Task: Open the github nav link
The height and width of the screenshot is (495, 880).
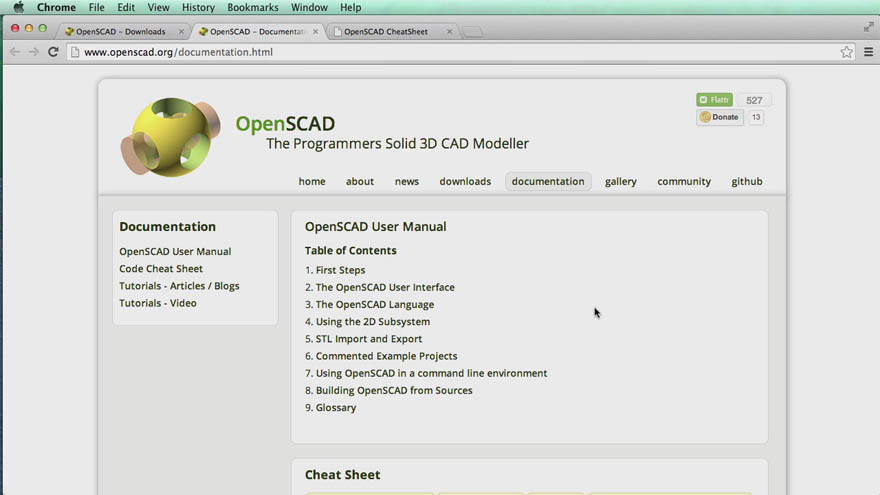Action: (747, 181)
